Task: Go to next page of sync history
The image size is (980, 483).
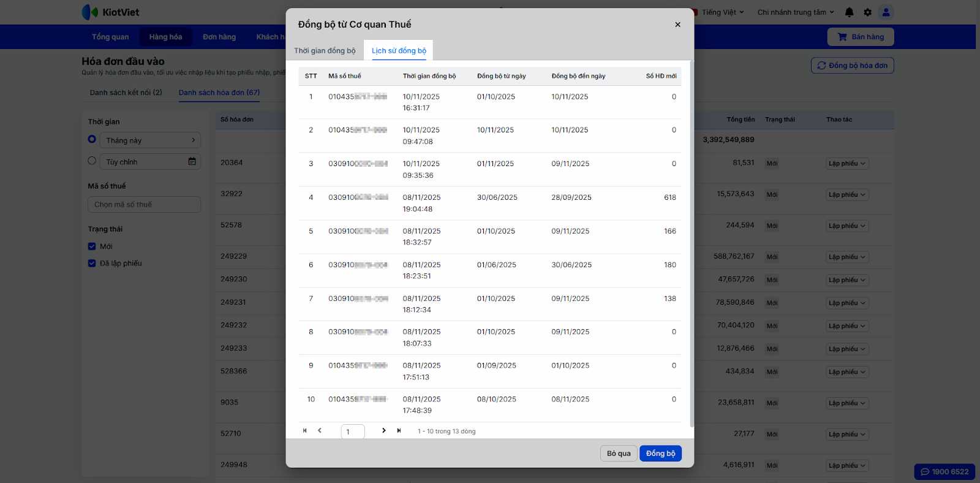Action: pyautogui.click(x=384, y=431)
